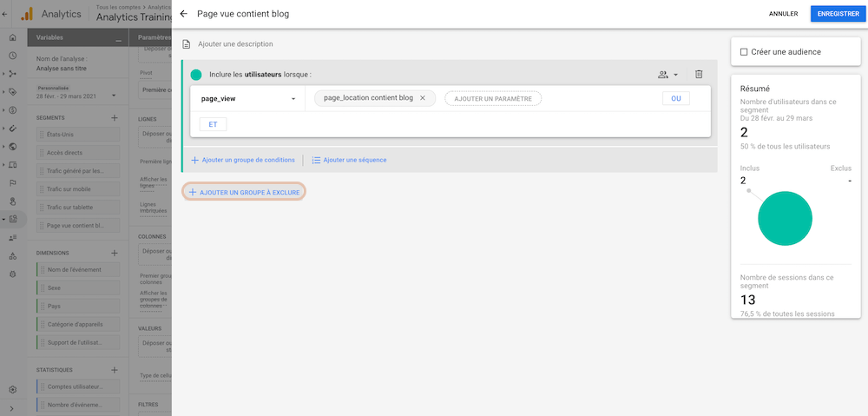The height and width of the screenshot is (416, 868).
Task: Select the Trafic sur tablette segment
Action: coord(78,208)
